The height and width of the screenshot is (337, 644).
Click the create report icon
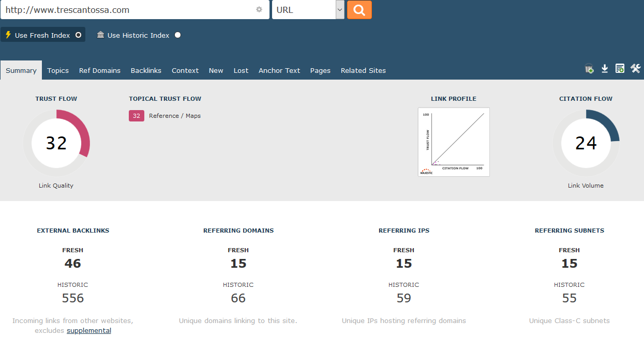(x=620, y=69)
